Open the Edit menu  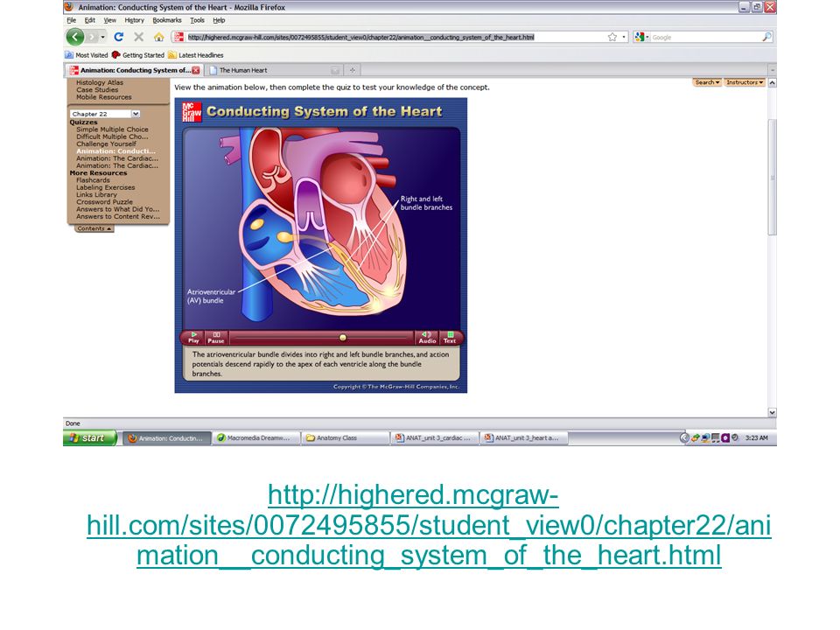point(89,20)
